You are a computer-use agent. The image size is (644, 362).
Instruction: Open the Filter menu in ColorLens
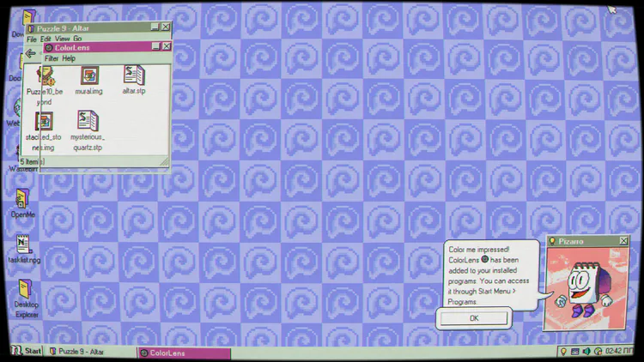tap(52, 58)
